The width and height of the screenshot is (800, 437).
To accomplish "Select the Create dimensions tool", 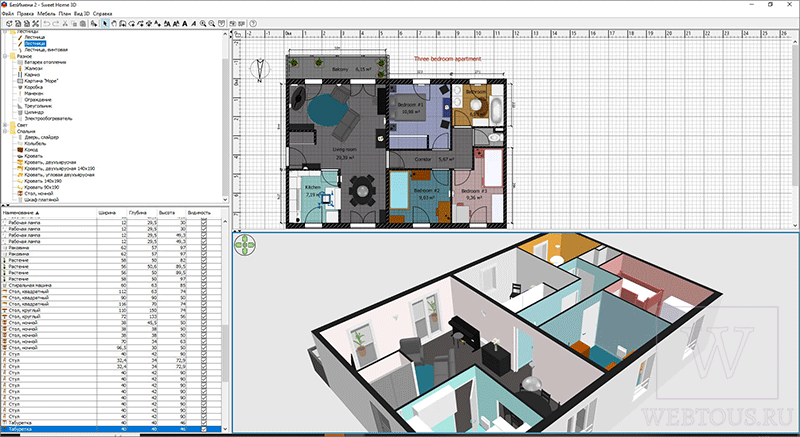I will tap(149, 23).
